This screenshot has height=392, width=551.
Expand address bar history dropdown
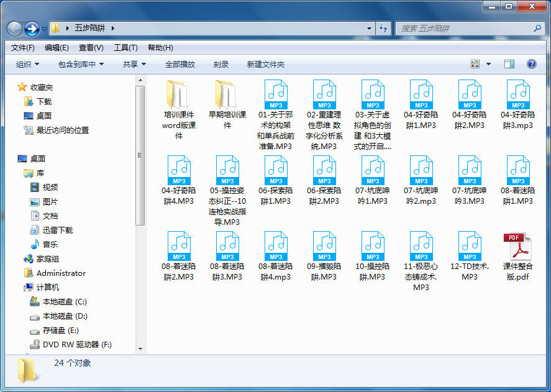(x=369, y=28)
